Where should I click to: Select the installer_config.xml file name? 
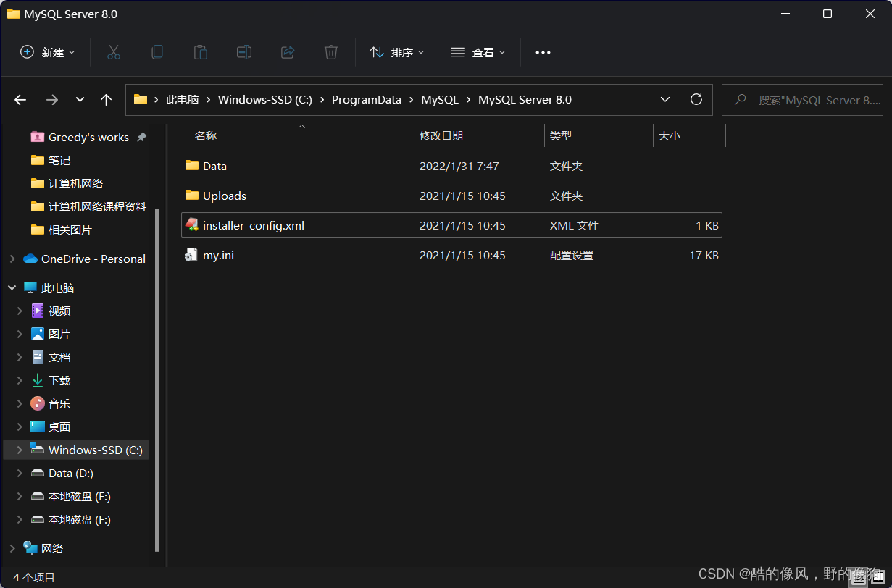254,225
